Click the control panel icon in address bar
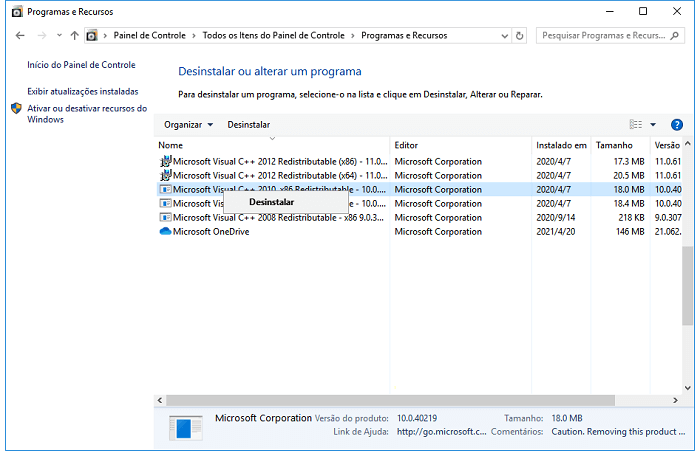 (92, 35)
